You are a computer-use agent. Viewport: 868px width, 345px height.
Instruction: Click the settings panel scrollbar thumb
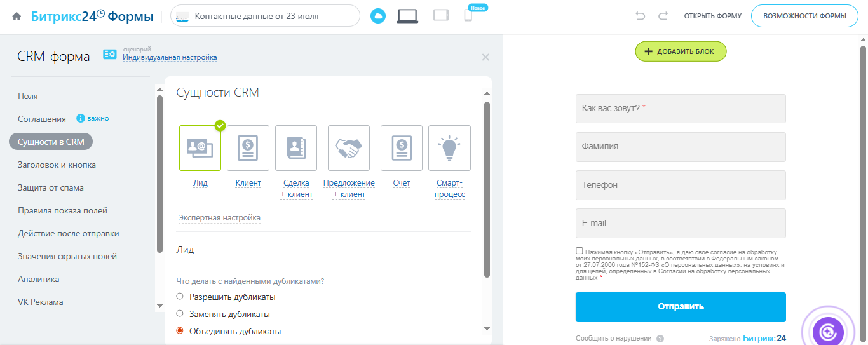click(487, 189)
